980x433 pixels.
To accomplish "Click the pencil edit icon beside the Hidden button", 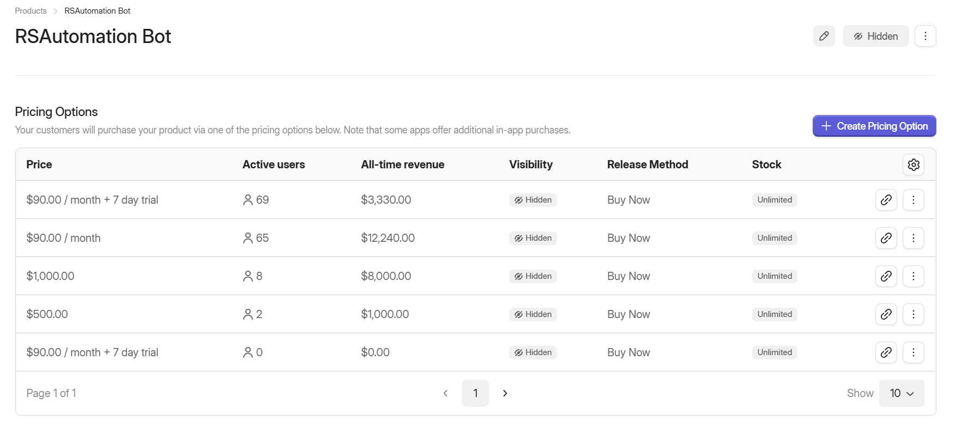I will click(x=824, y=36).
